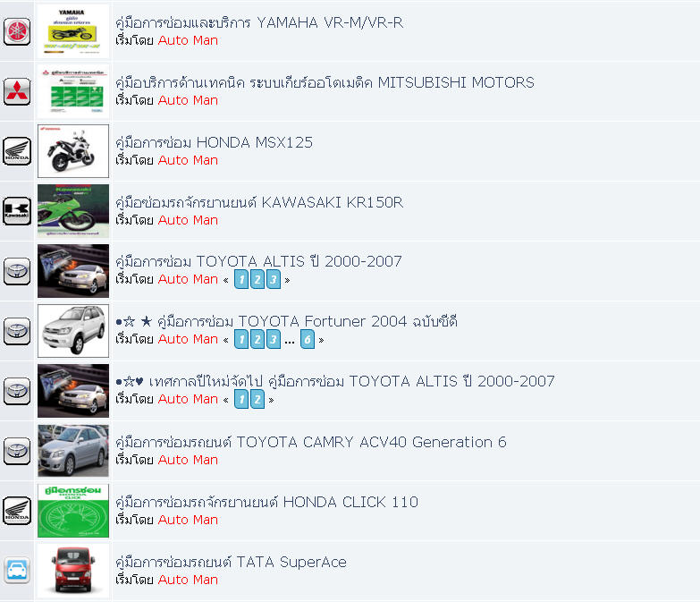Click Toyota icon beside the ALTIS topic with two pages
700x602 pixels.
click(x=17, y=391)
